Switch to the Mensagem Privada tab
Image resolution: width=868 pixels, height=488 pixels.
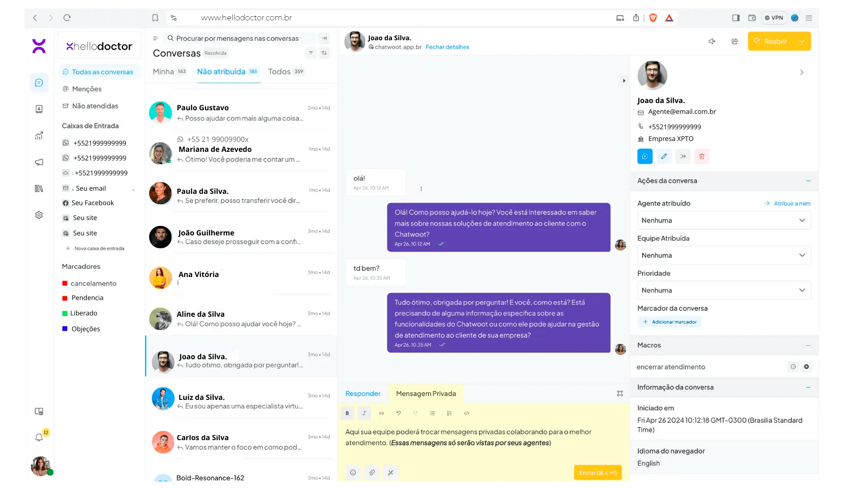[x=425, y=394]
